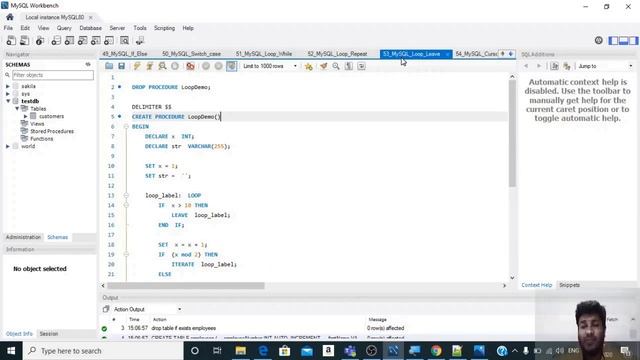This screenshot has width=640, height=360.
Task: Toggle the left sidebar panel
Action: tap(613, 40)
